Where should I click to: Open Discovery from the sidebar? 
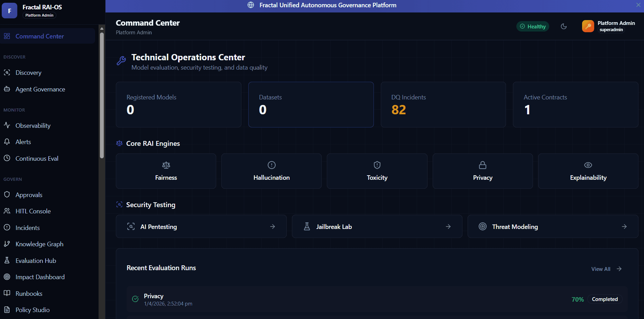click(x=47, y=72)
